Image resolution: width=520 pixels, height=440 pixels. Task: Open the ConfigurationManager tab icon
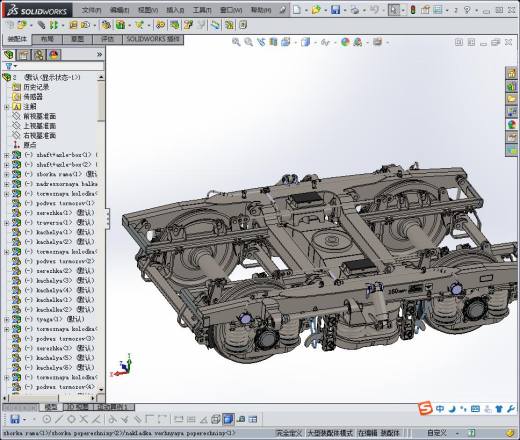tap(39, 55)
